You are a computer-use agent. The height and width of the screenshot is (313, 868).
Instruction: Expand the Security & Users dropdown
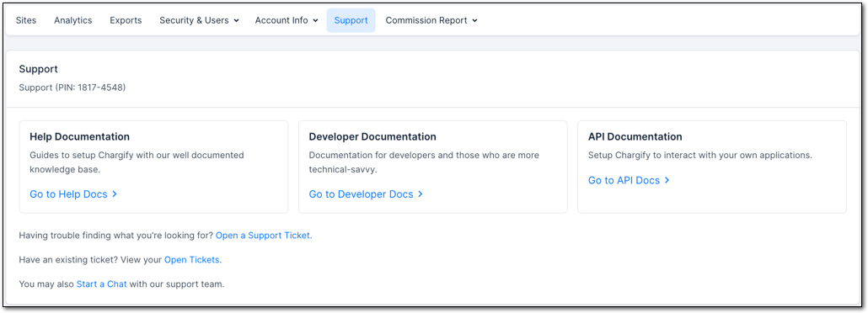(199, 20)
